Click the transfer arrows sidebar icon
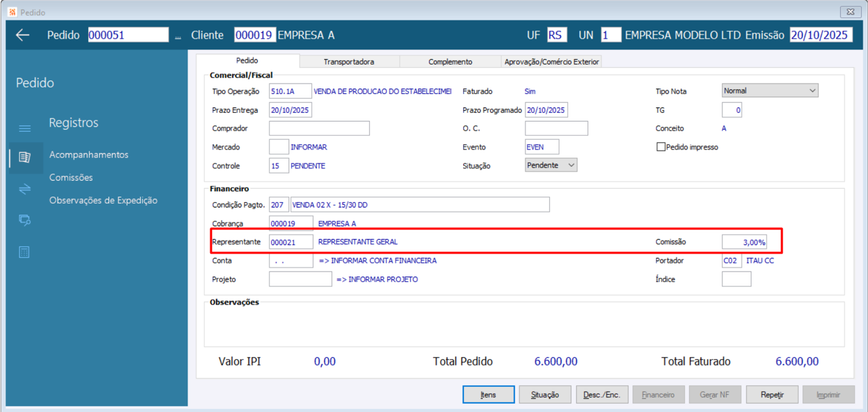868x412 pixels. [24, 189]
